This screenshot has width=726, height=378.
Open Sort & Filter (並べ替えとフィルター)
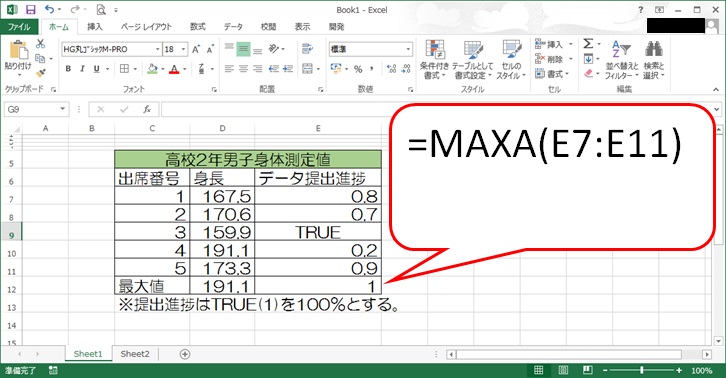[x=621, y=59]
